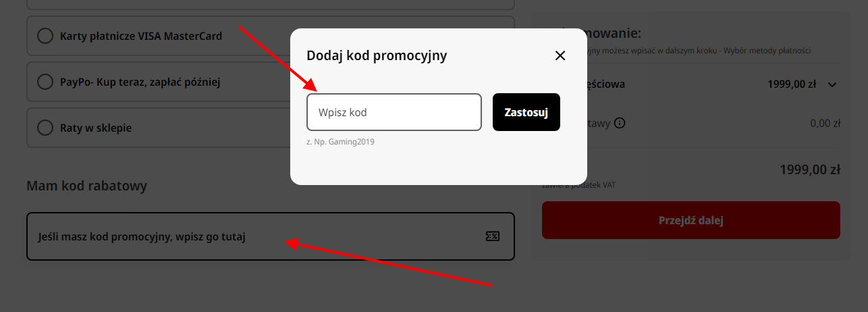Click the 'zawiera podatek VAT' note
Viewport: 868px width, 312px height.
579,184
